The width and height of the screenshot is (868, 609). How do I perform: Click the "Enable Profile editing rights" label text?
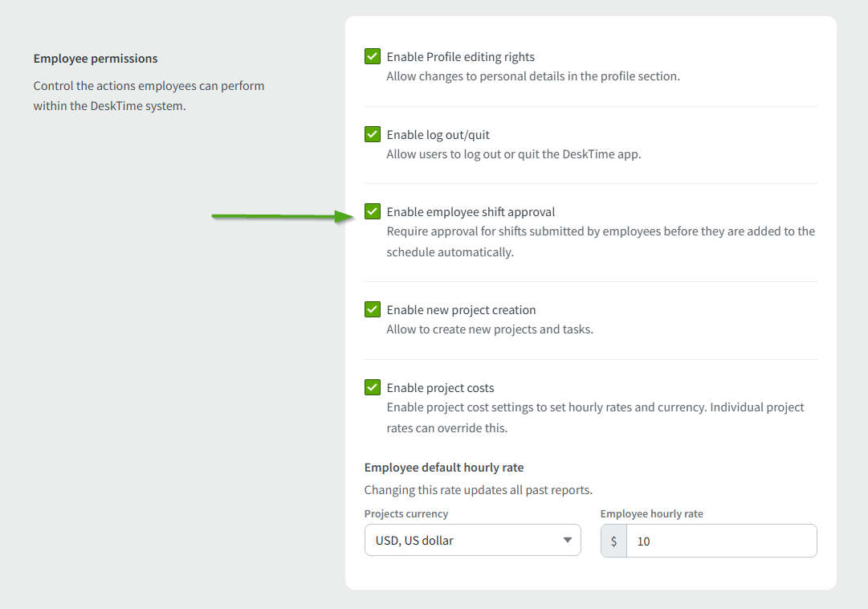460,57
